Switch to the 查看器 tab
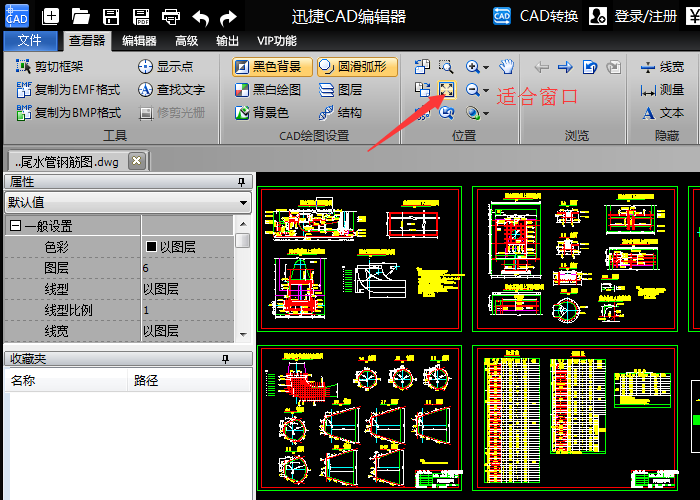Screen dimensions: 700x500 click(x=87, y=41)
